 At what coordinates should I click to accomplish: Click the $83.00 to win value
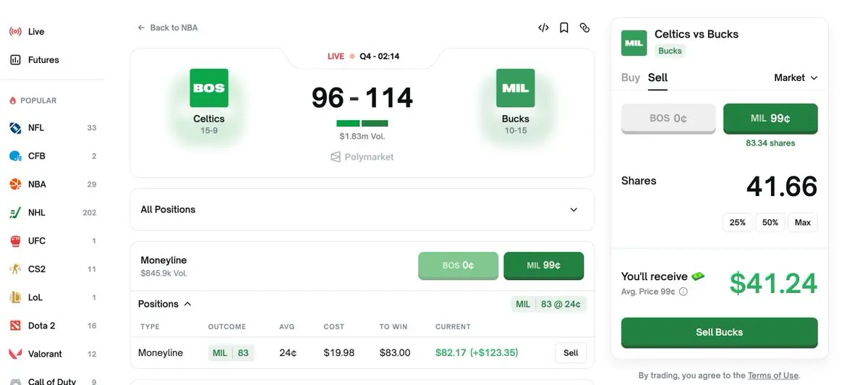[x=395, y=353]
